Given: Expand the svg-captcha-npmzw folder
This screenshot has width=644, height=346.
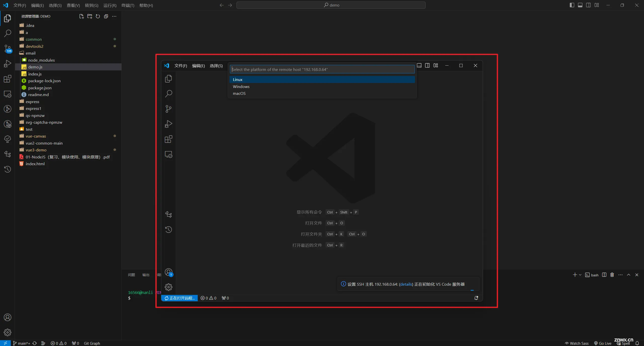Looking at the screenshot, I should point(68,122).
